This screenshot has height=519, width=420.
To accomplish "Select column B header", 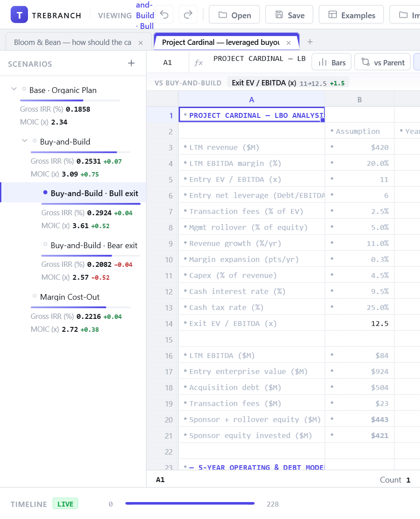I will (360, 100).
